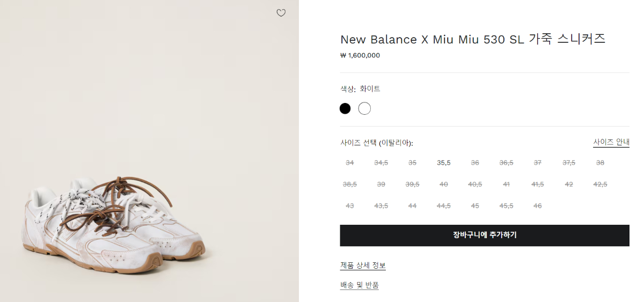Choose size 39
Screen dimensions: 644x302
point(381,184)
